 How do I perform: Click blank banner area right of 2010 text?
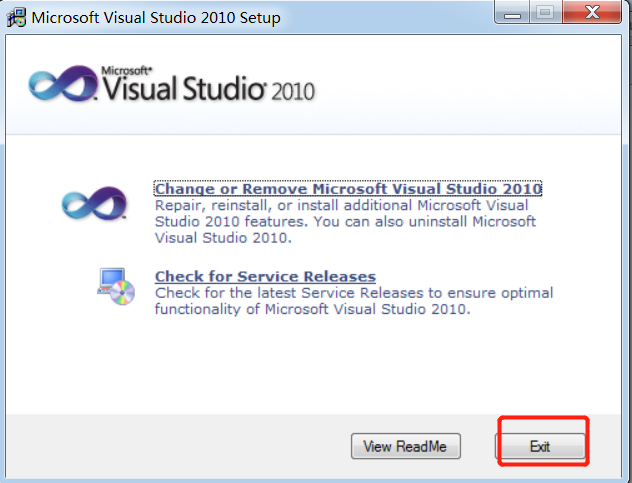click(470, 90)
